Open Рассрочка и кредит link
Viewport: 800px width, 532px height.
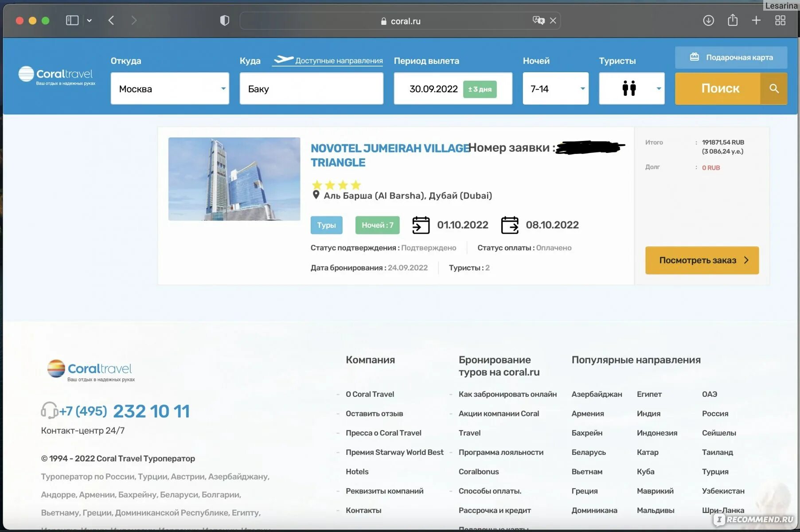click(x=495, y=510)
